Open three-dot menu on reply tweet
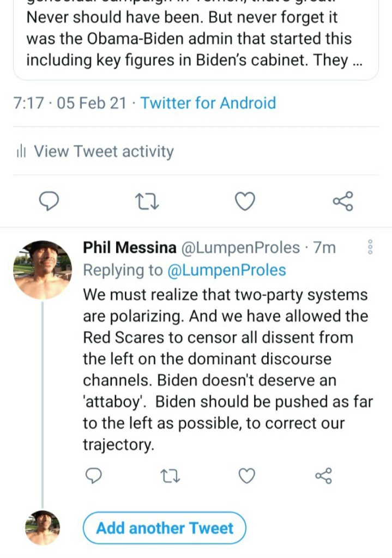The image size is (392, 558). tap(370, 247)
